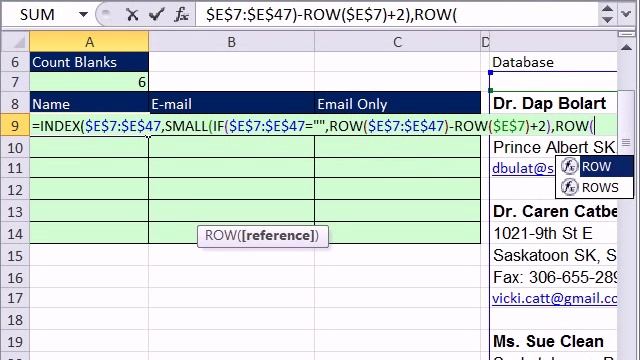640x360 pixels.
Task: Click the Database label cell
Action: tap(553, 62)
